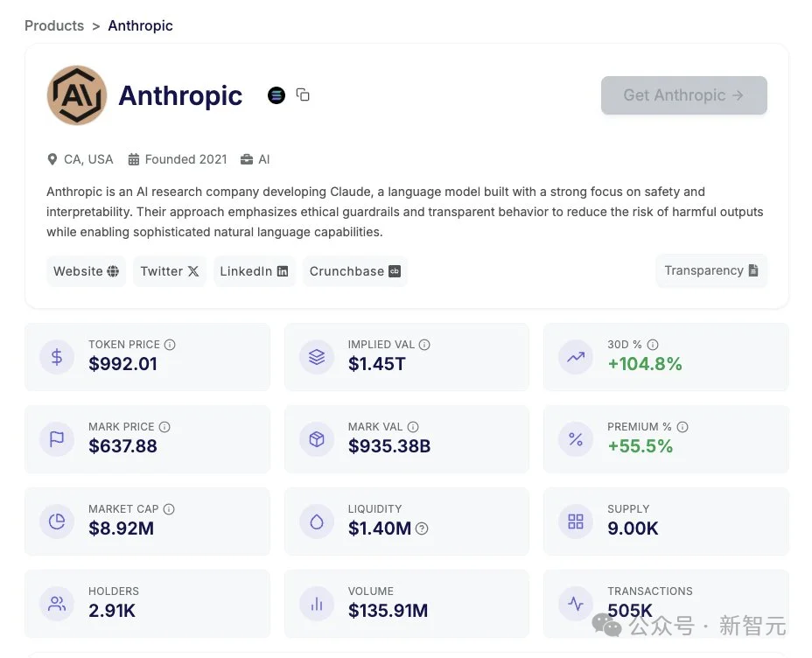
Task: Click the Implied Val layers icon
Action: pyautogui.click(x=316, y=356)
